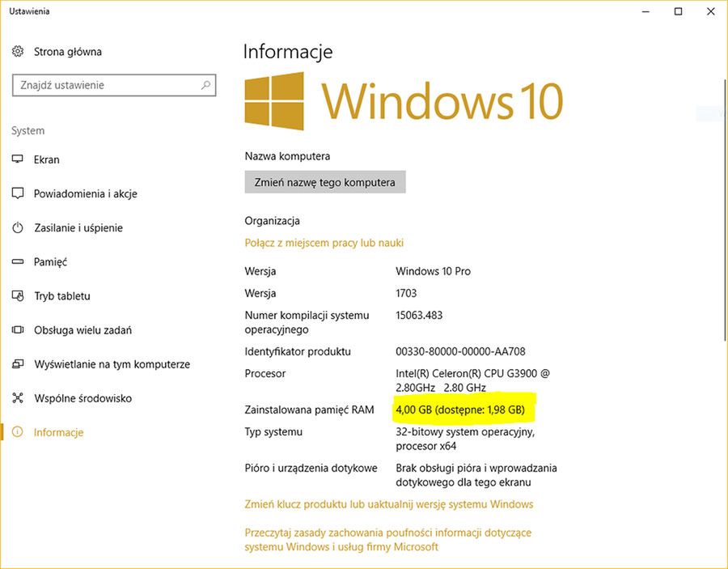Viewport: 728px width, 569px height.
Task: Maximize the Ustawienia window
Action: click(679, 11)
